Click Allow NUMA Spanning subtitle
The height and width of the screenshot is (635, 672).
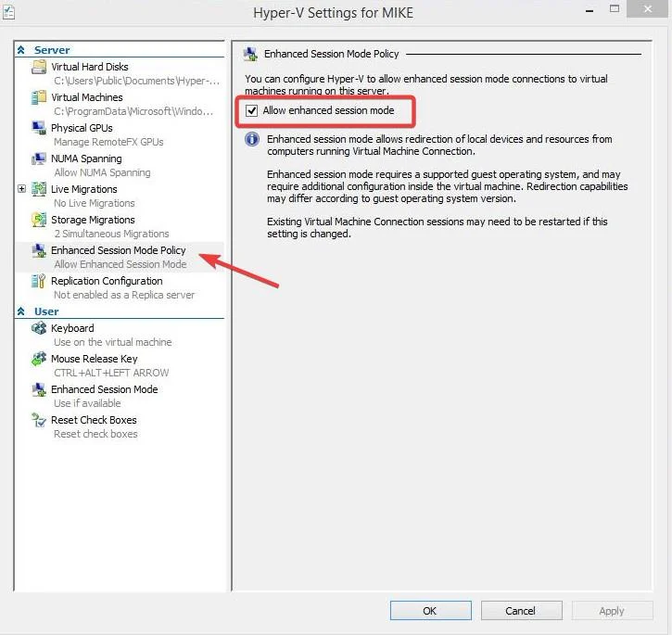pyautogui.click(x=102, y=172)
